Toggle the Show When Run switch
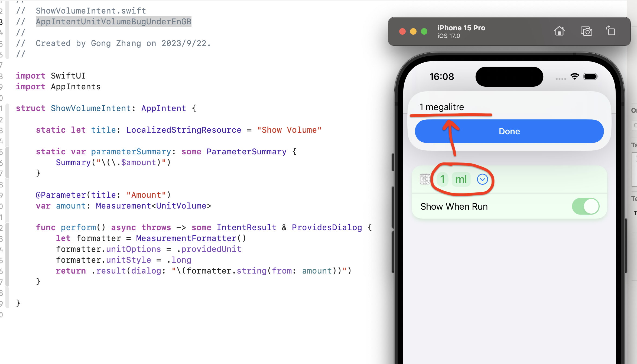Image resolution: width=637 pixels, height=364 pixels. click(x=586, y=206)
